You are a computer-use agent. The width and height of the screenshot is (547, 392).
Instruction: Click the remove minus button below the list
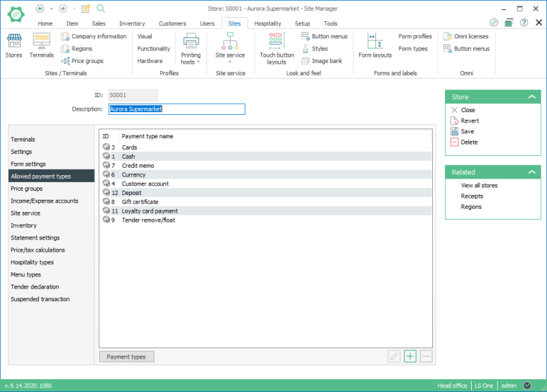[x=426, y=356]
